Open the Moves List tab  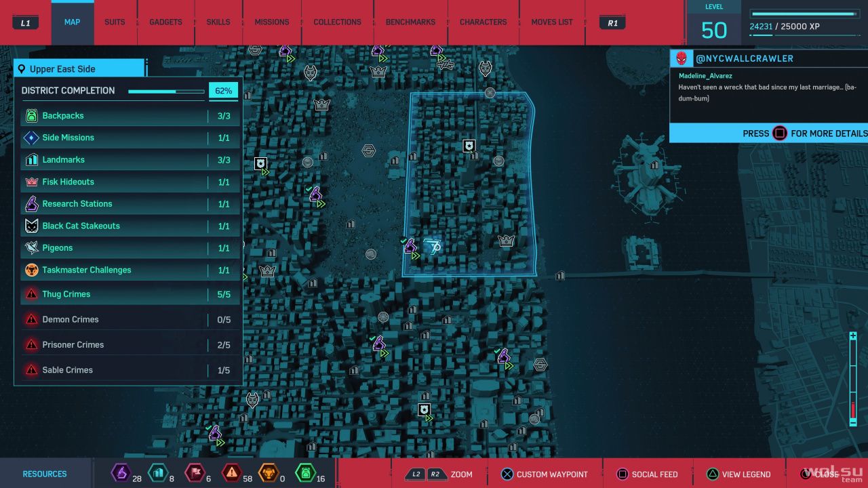[x=552, y=22]
